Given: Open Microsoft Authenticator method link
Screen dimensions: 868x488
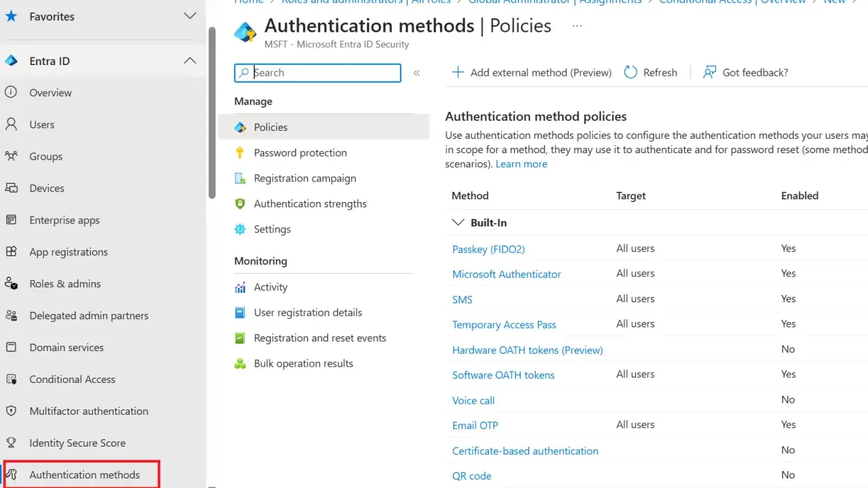Looking at the screenshot, I should point(507,274).
